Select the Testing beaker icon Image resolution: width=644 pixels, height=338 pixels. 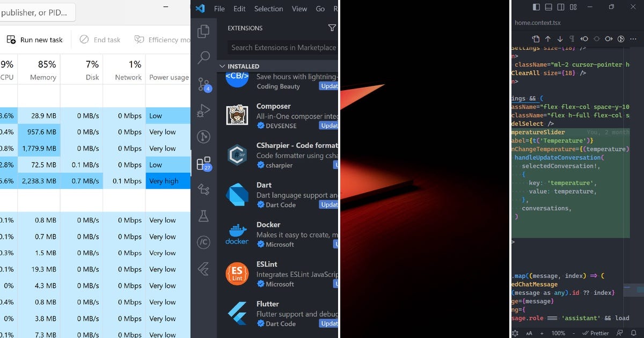(204, 216)
